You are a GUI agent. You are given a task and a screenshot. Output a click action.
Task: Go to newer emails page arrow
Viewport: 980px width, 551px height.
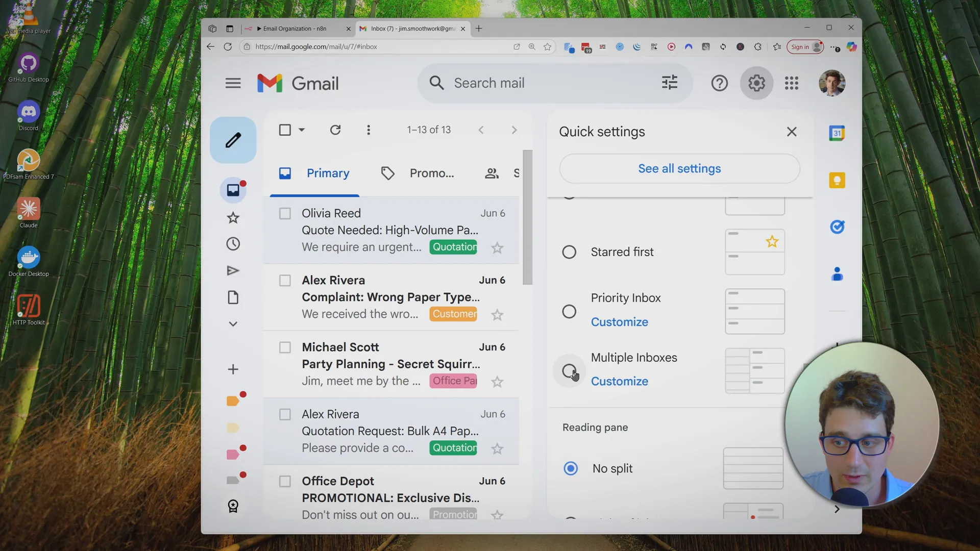(x=481, y=130)
